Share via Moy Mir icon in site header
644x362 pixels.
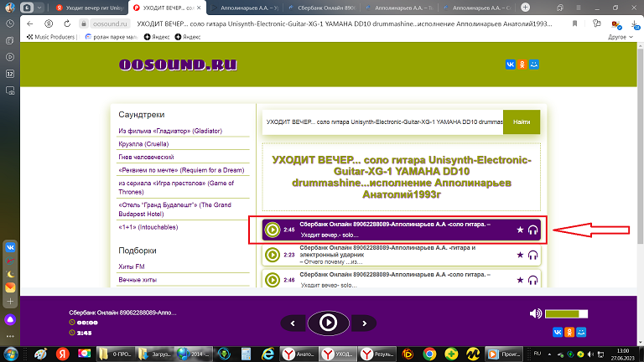coord(534,65)
